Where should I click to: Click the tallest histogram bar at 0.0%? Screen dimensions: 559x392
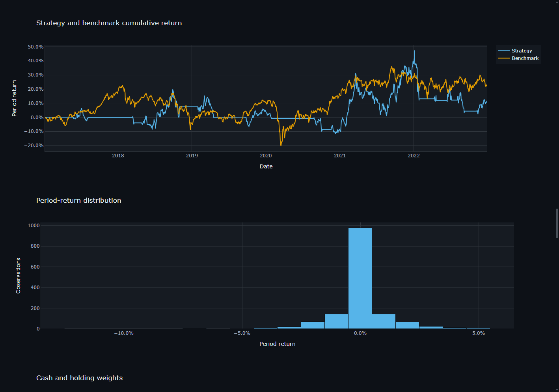360,278
